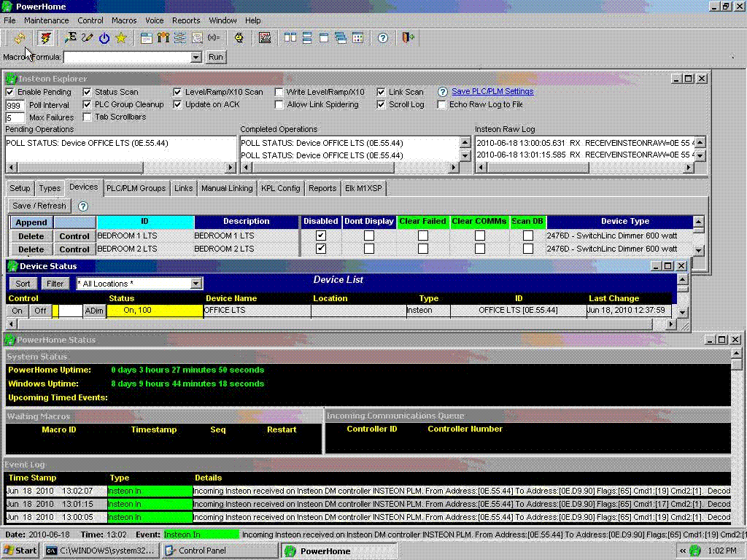Toggle the Link Scan checkbox
This screenshot has width=747, height=560.
381,92
